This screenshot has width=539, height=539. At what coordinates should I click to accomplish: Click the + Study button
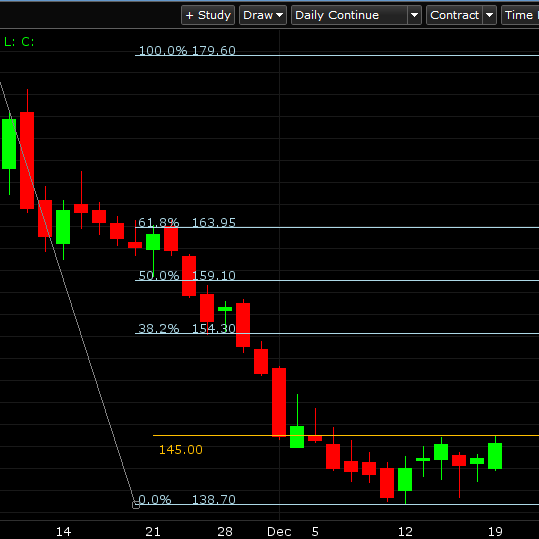coord(208,15)
